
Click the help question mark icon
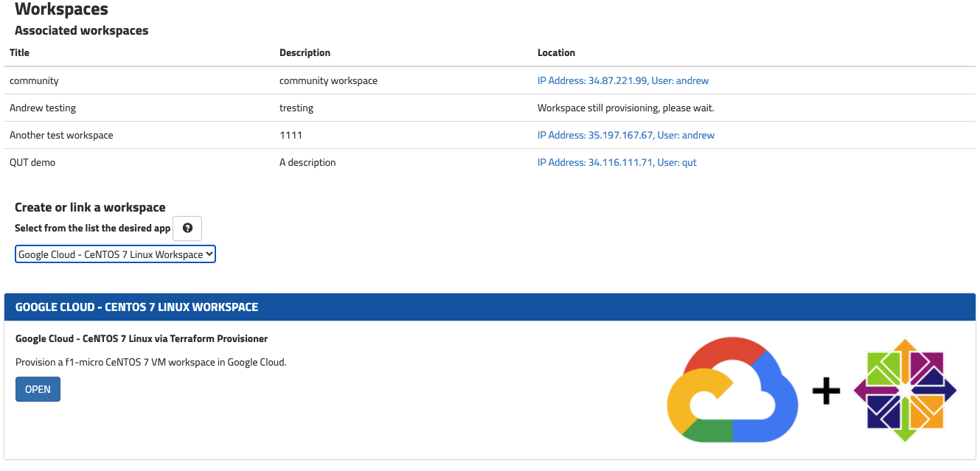187,228
